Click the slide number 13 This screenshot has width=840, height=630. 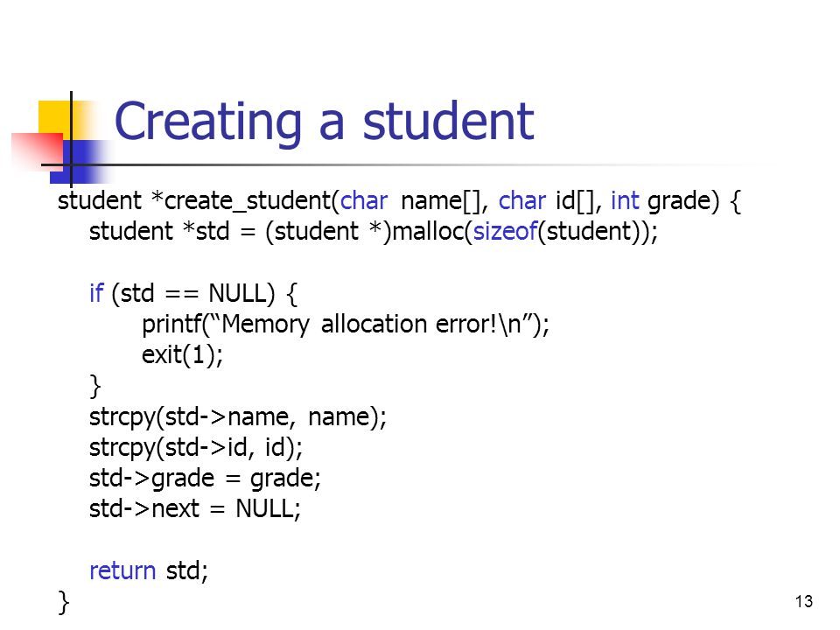pos(803,602)
